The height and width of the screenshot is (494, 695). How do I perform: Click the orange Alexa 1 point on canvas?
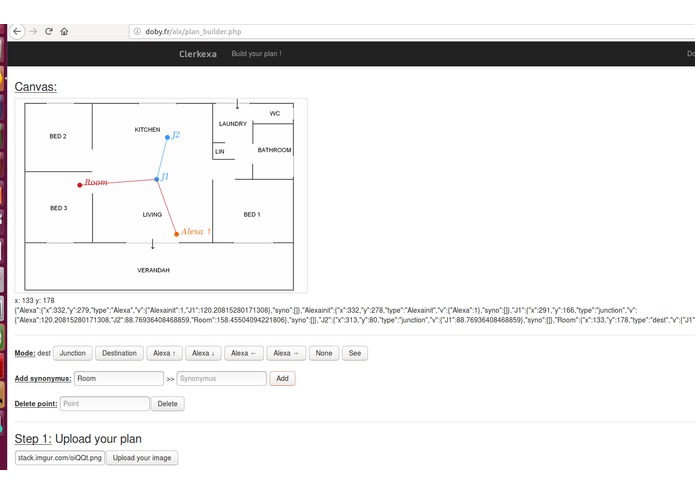point(176,234)
